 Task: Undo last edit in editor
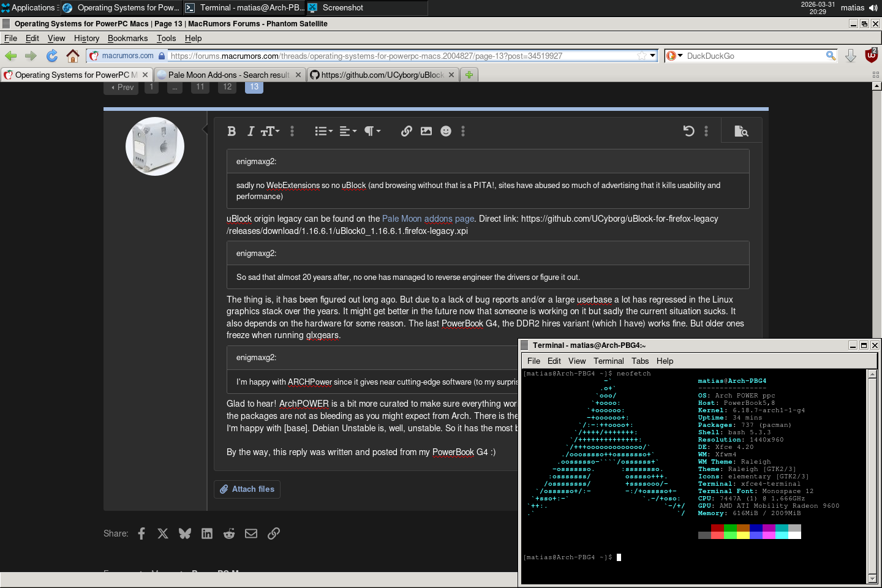pos(688,131)
